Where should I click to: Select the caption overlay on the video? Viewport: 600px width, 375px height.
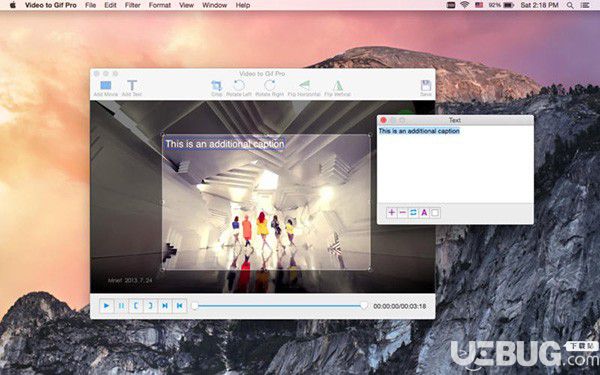coord(225,144)
